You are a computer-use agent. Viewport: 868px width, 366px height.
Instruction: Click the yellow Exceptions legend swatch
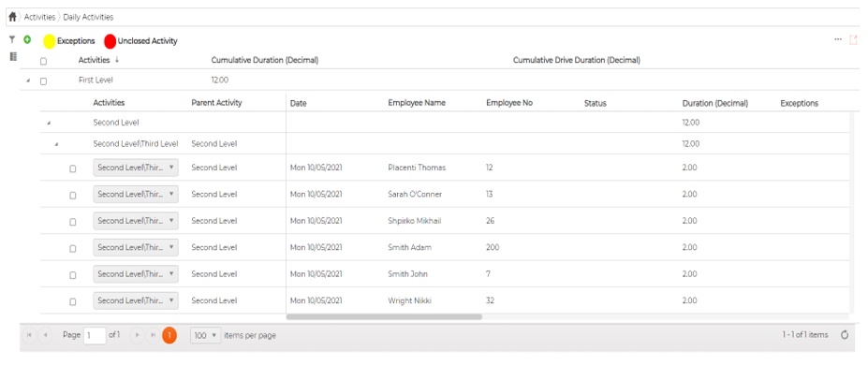50,41
